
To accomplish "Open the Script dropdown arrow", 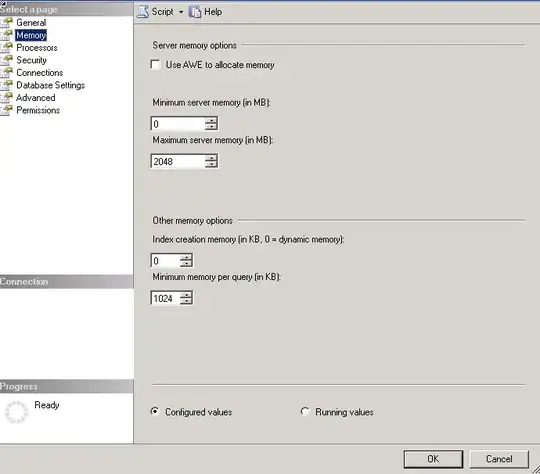I will click(x=181, y=12).
